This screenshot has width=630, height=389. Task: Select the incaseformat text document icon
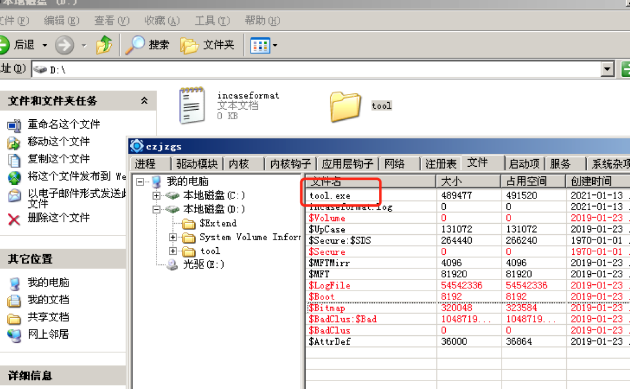(192, 106)
